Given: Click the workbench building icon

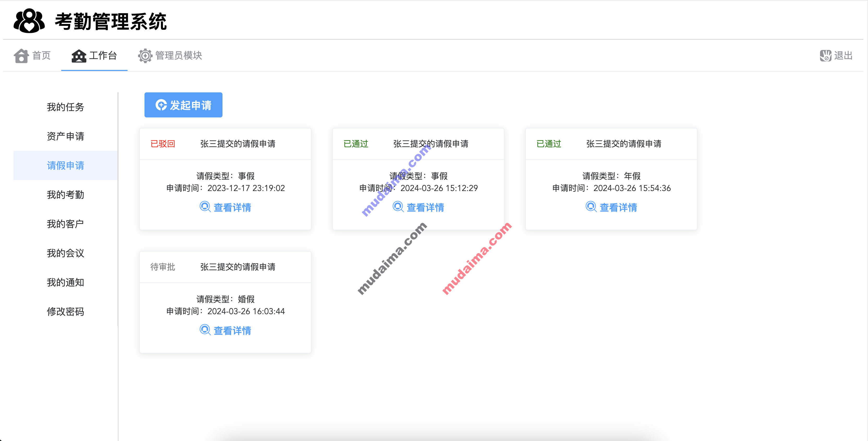Looking at the screenshot, I should click(79, 56).
